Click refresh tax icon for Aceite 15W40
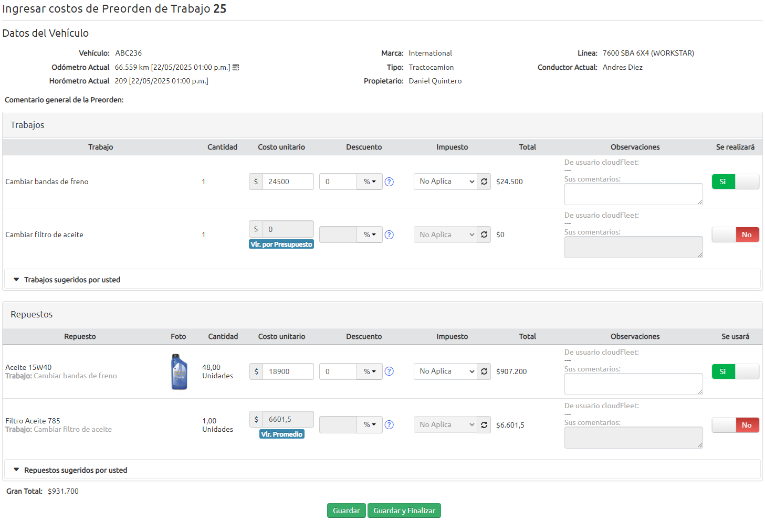The height and width of the screenshot is (532, 765). 484,371
